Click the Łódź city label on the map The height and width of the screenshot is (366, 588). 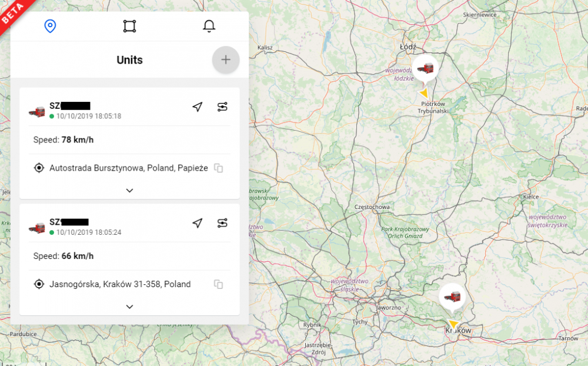[x=408, y=47]
